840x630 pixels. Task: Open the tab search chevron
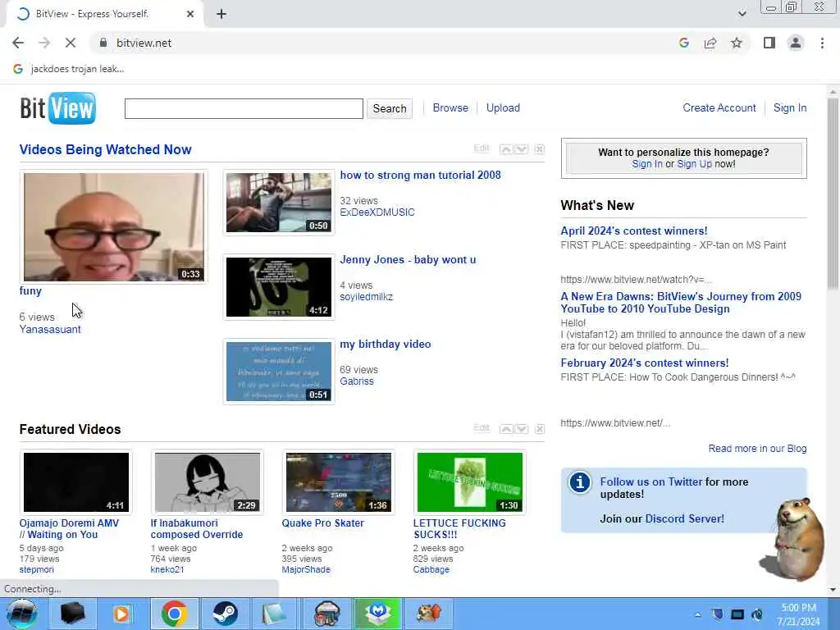point(742,14)
